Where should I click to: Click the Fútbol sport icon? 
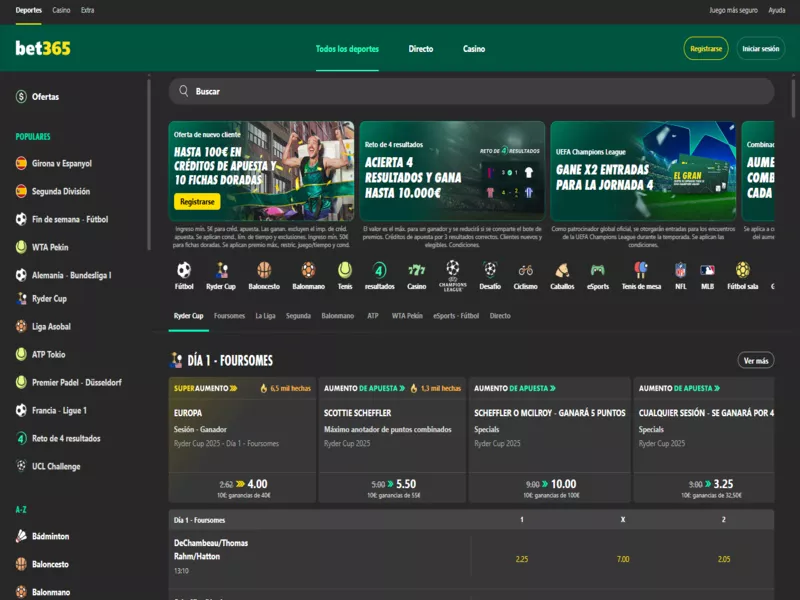tap(184, 270)
